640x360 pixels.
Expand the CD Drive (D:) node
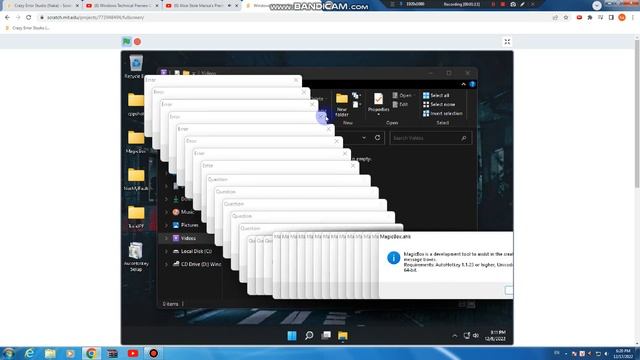[x=167, y=264]
